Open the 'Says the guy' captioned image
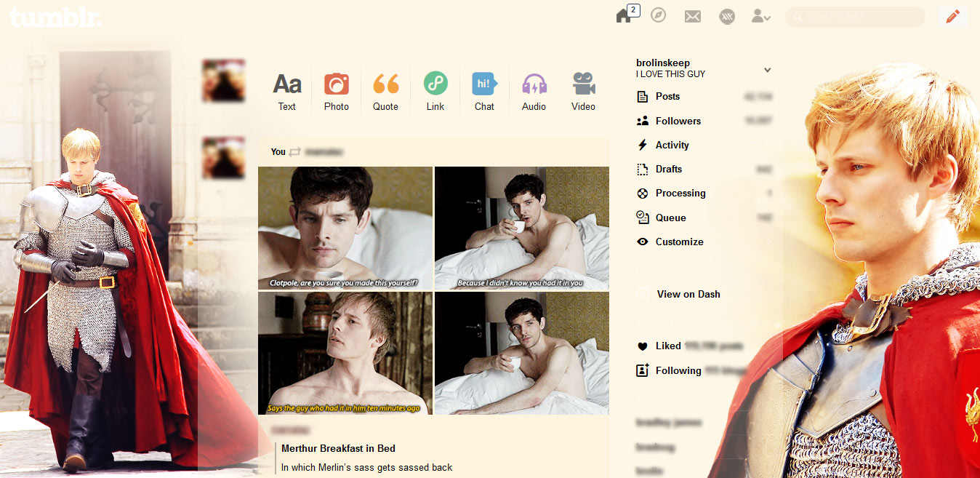The width and height of the screenshot is (980, 478). (345, 354)
